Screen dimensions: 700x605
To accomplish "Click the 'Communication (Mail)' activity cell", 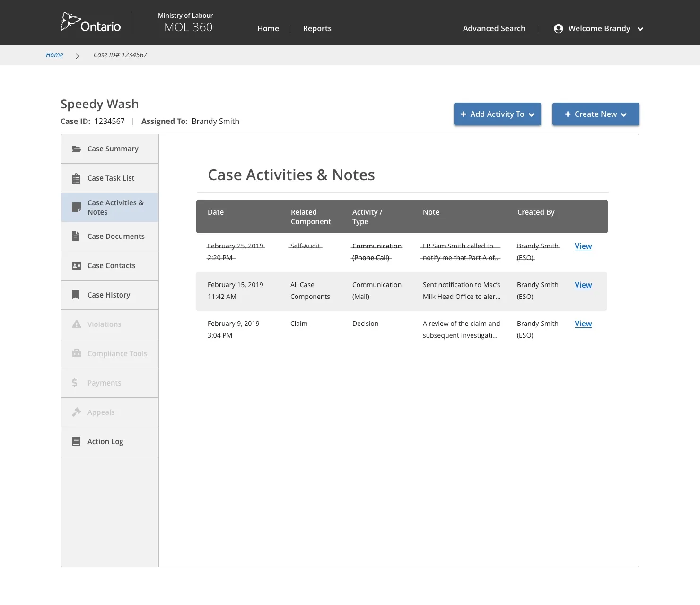I will pyautogui.click(x=377, y=290).
